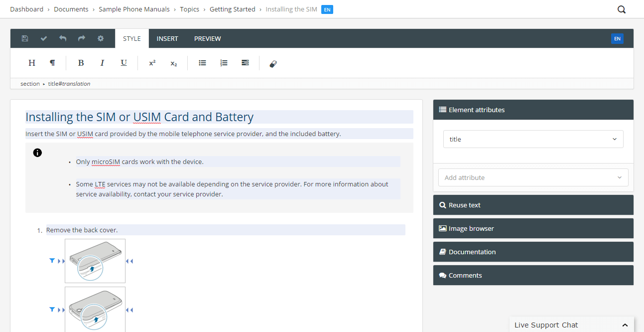Switch to the PREVIEW tab
644x332 pixels.
pos(207,38)
